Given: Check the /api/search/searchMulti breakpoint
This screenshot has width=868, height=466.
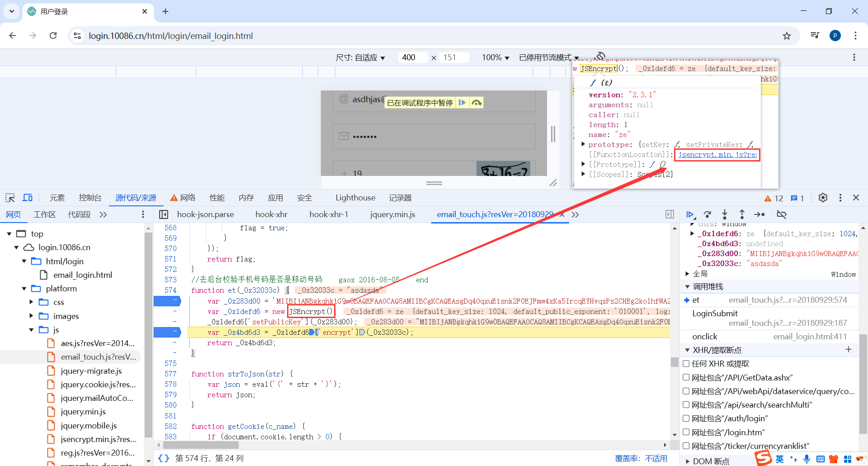Looking at the screenshot, I should click(686, 404).
